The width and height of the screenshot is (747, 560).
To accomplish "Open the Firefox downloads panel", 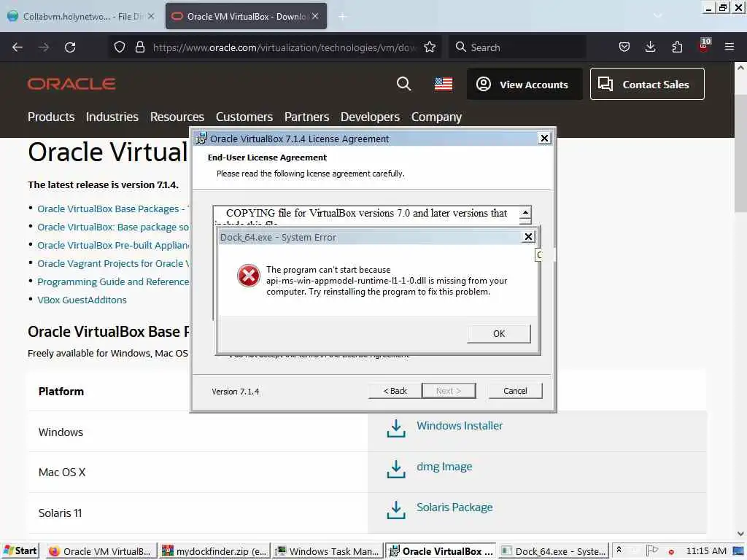I will click(650, 47).
